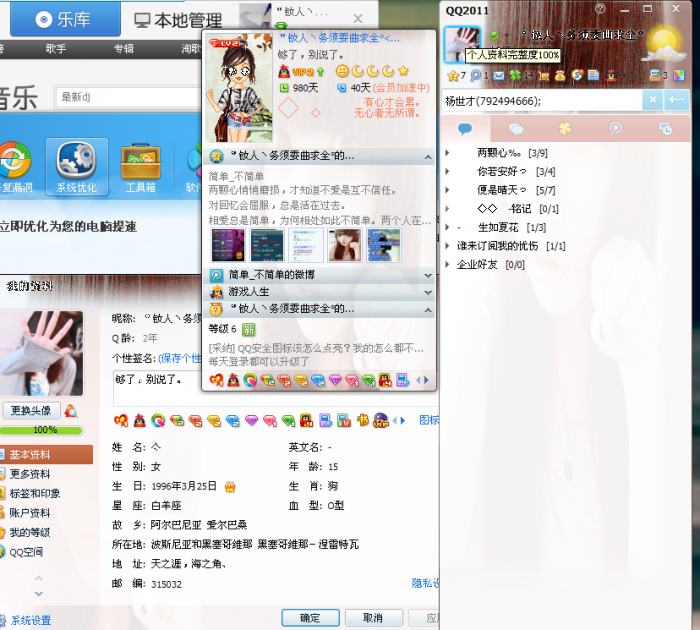
Task: Open the message box icon beside count 3
Action: (654, 75)
